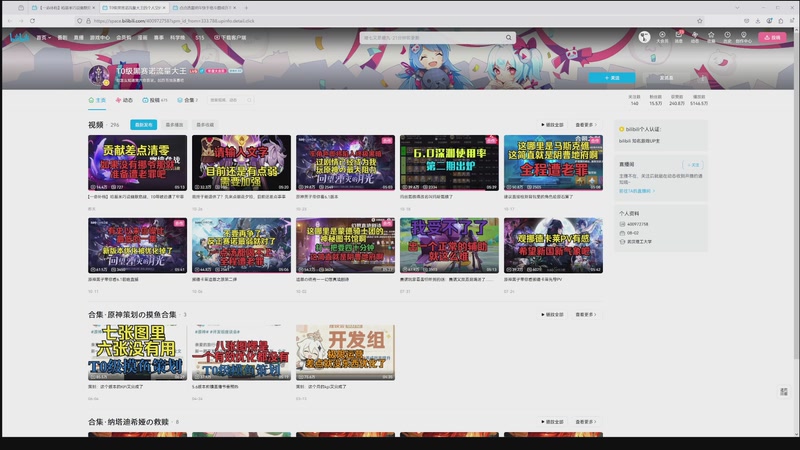
Task: Click the site lock icon in the address bar
Action: point(88,21)
